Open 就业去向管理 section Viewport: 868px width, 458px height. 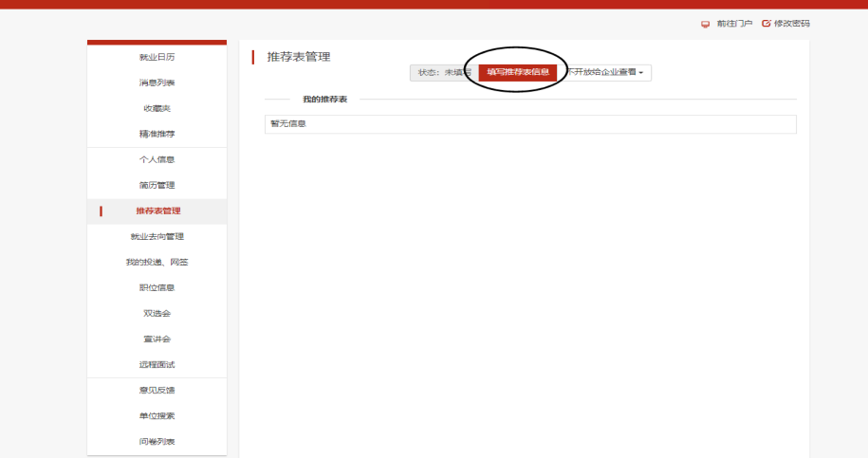157,237
